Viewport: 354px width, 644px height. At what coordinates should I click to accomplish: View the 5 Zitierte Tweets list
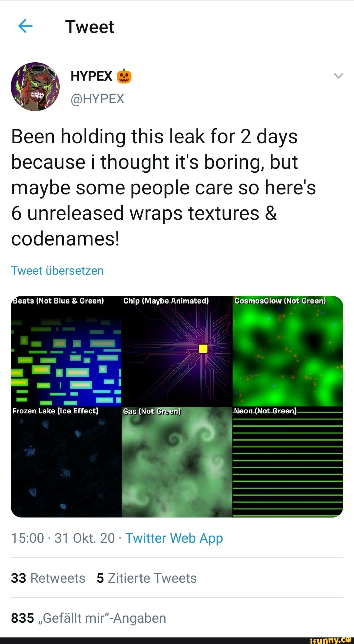pos(147,578)
